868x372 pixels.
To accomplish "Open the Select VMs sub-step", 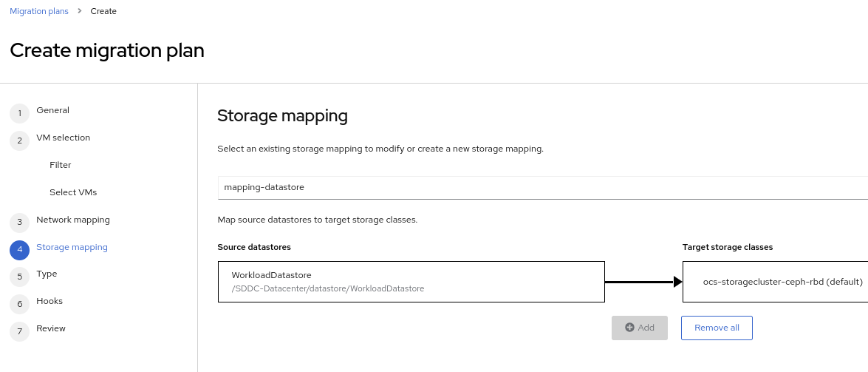I will point(73,192).
